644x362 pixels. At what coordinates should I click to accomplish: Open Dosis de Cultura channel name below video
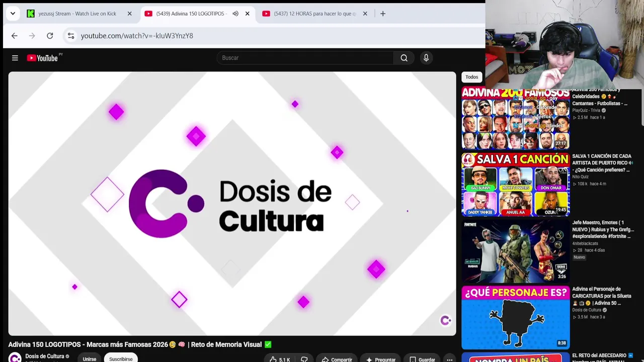(45, 356)
